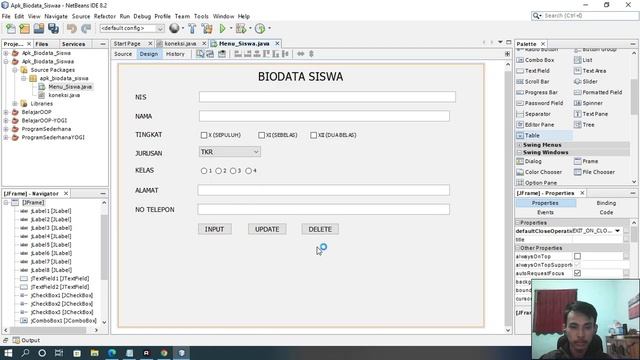Expand the Libraries tree node
This screenshot has height=360, width=640.
click(15, 104)
